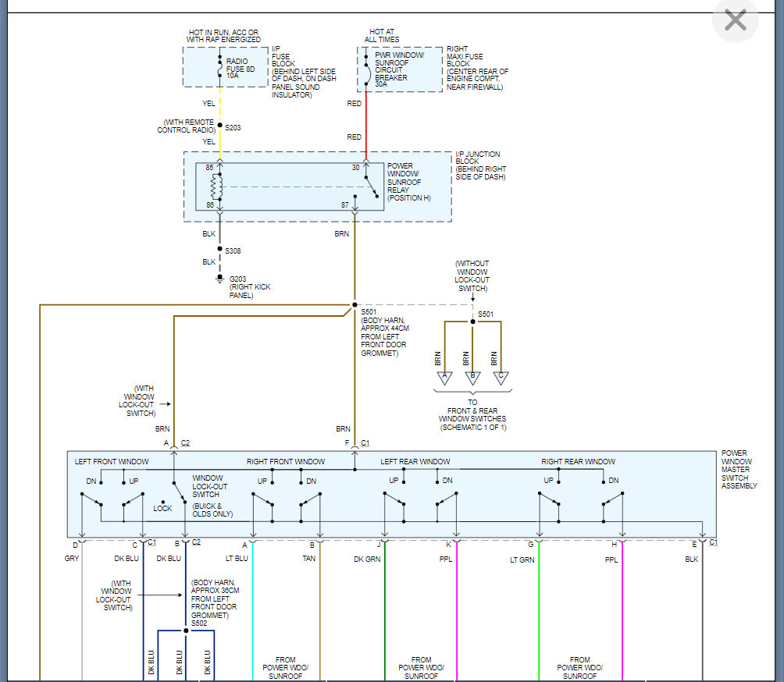Click '(WITH REMOTE CONTROL RADIO)' note

point(187,126)
